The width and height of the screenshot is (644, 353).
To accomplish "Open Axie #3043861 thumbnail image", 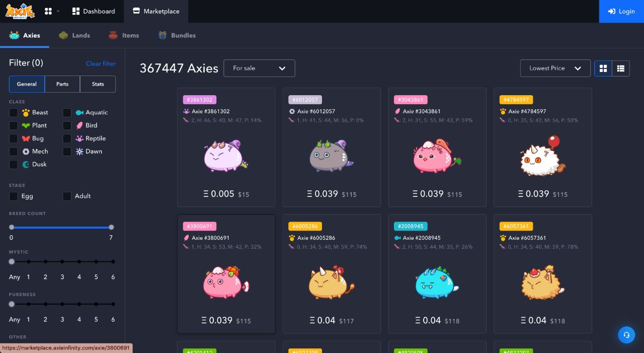I will [x=437, y=156].
